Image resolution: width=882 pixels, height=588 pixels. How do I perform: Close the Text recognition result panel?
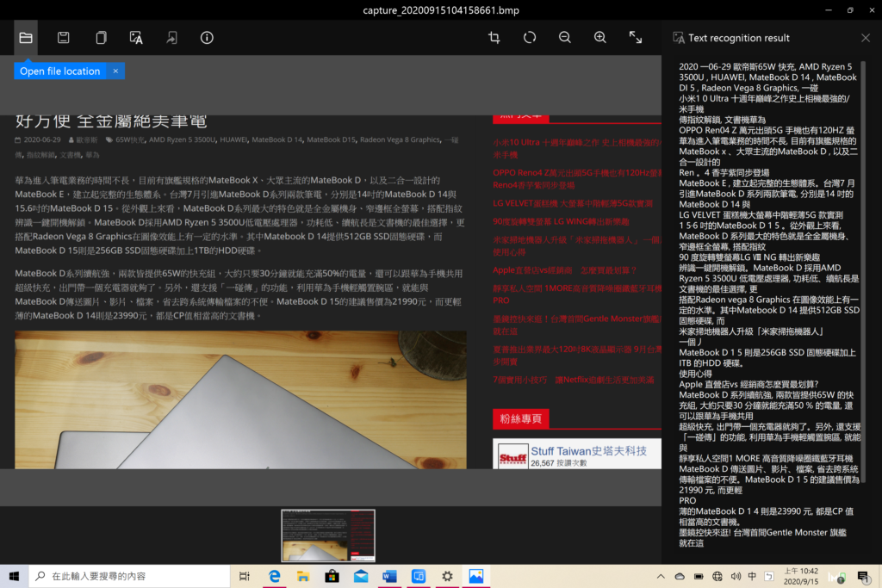pos(866,38)
